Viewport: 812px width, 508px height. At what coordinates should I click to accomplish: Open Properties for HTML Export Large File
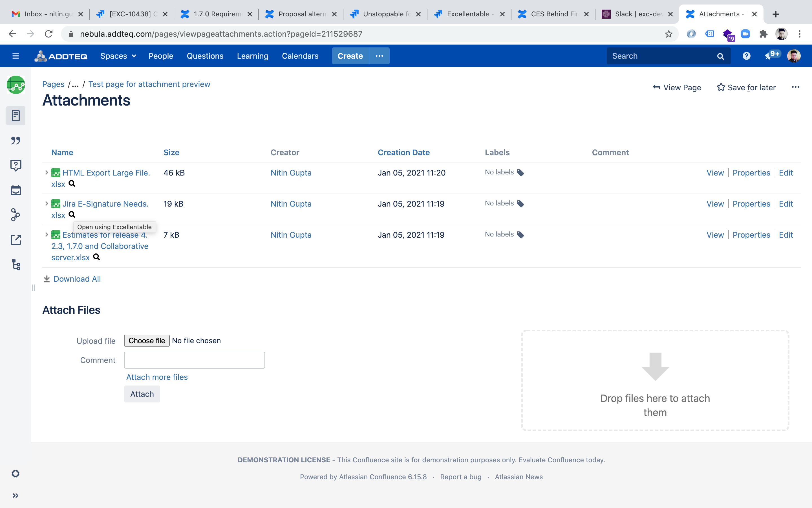tap(751, 173)
